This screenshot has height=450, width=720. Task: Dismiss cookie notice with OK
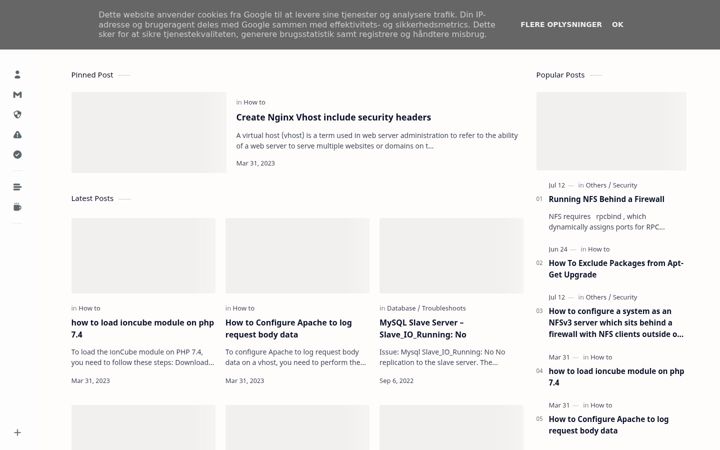(x=617, y=24)
